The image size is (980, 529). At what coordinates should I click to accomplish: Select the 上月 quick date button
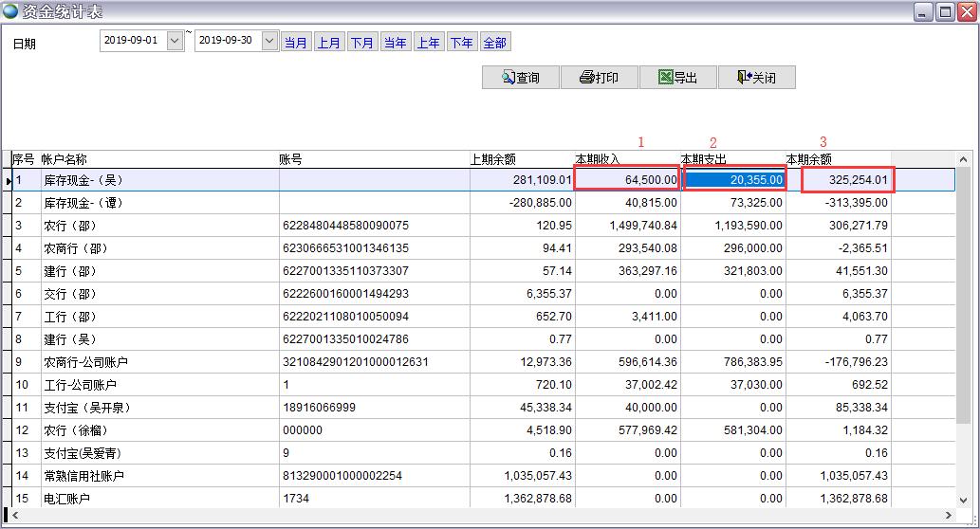tap(329, 43)
